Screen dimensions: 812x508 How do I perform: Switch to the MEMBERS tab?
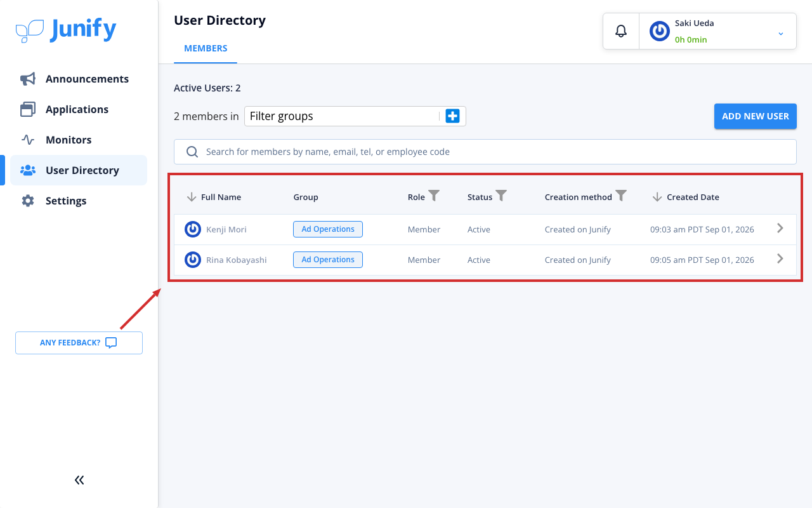point(206,48)
